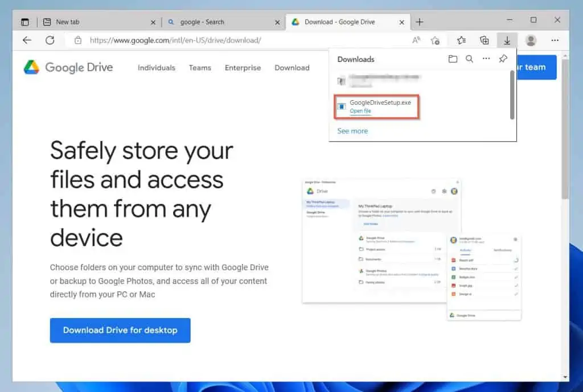
Task: Open More options in Downloads panel
Action: pos(486,59)
